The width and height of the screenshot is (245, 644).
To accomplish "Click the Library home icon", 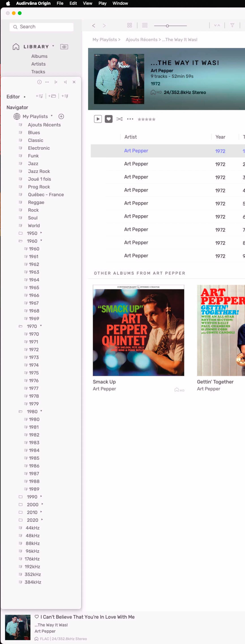I will coord(16,47).
